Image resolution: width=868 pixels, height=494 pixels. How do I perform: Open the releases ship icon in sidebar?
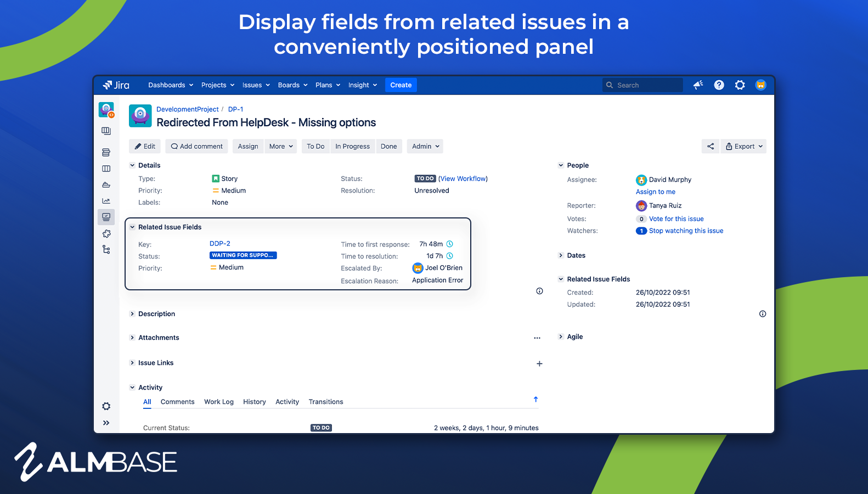click(106, 185)
